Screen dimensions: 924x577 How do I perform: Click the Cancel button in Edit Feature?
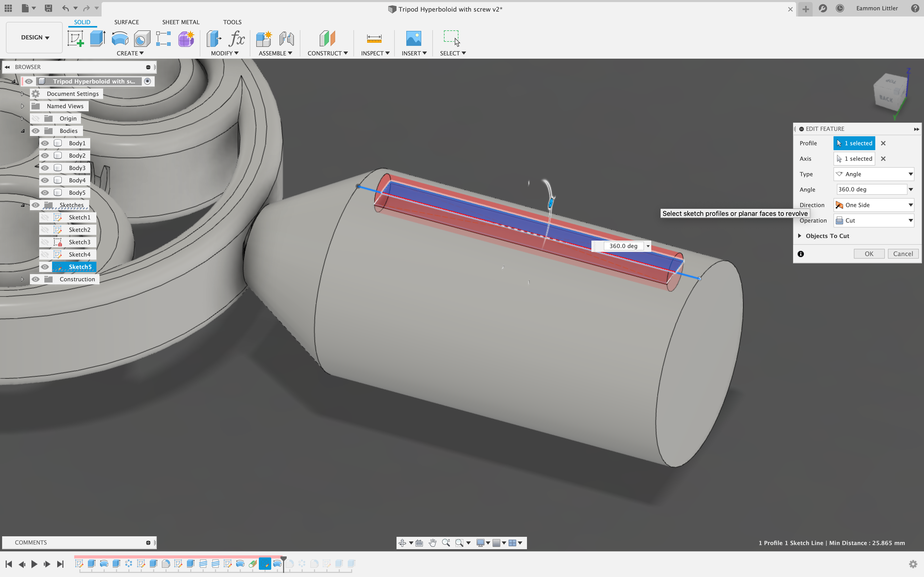[x=903, y=253]
